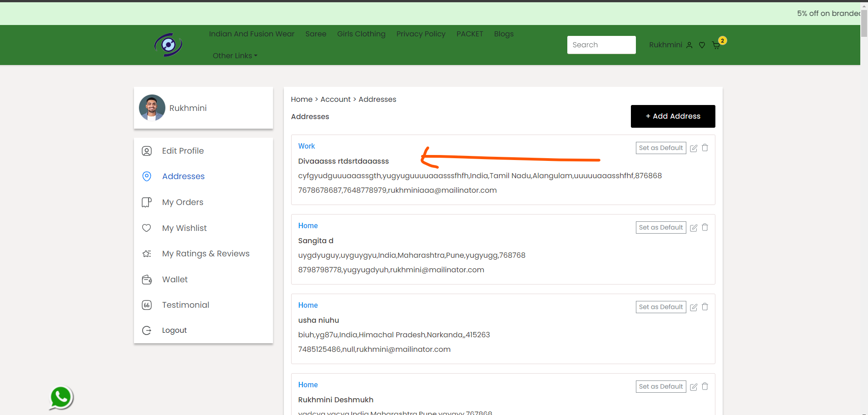Click the Addresses location pin icon

pos(147,176)
